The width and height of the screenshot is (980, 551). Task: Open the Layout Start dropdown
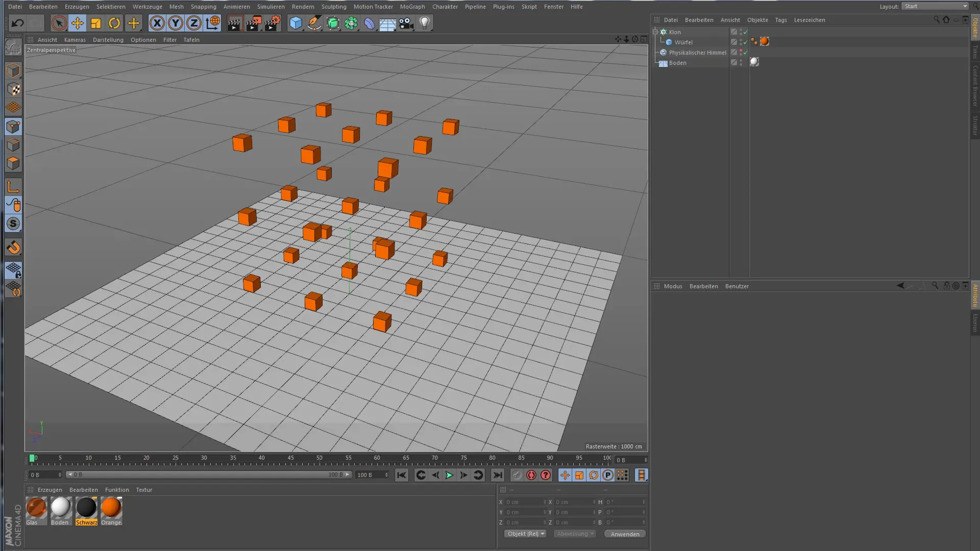pyautogui.click(x=935, y=6)
